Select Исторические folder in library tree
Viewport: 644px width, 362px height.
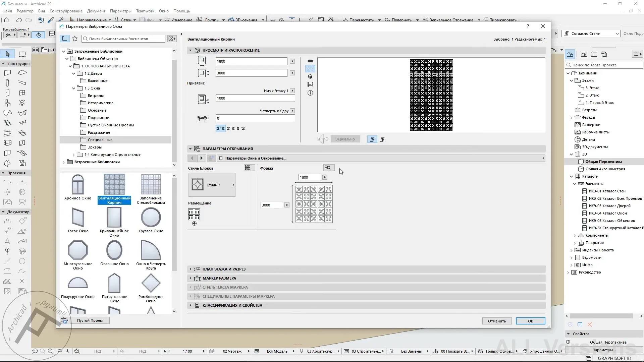[101, 103]
